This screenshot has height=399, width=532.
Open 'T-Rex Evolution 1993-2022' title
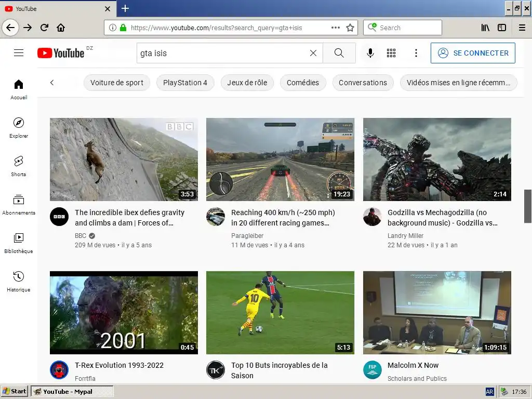pyautogui.click(x=119, y=365)
